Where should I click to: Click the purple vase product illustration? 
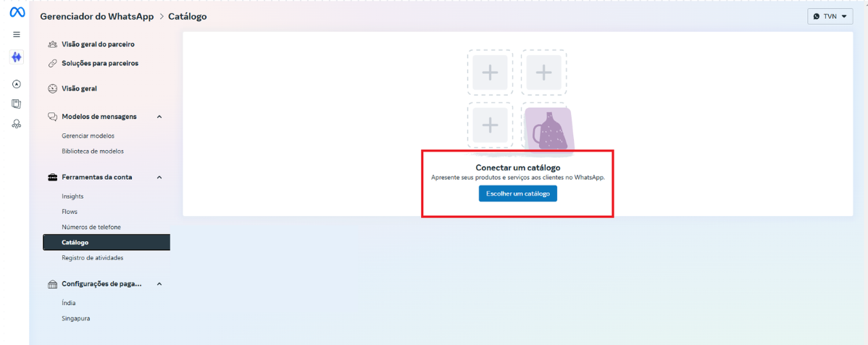point(548,129)
